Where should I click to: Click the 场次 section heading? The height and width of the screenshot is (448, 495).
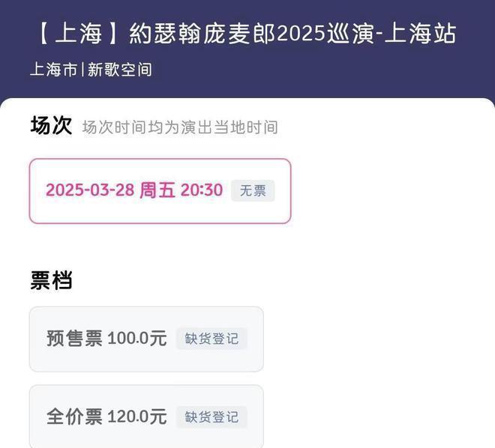(51, 126)
